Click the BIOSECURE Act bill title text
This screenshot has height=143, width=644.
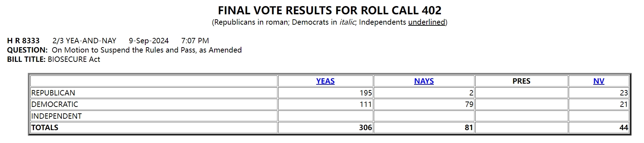click(74, 59)
